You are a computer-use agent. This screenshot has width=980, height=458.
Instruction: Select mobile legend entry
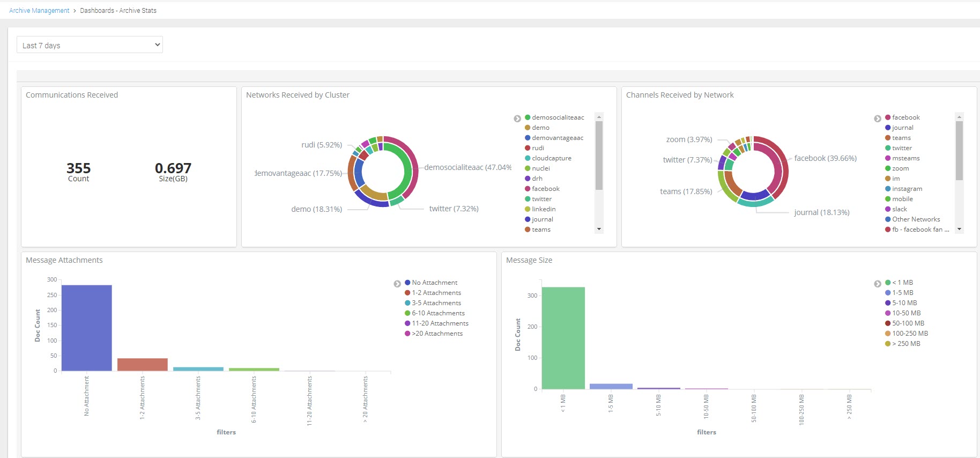(899, 199)
